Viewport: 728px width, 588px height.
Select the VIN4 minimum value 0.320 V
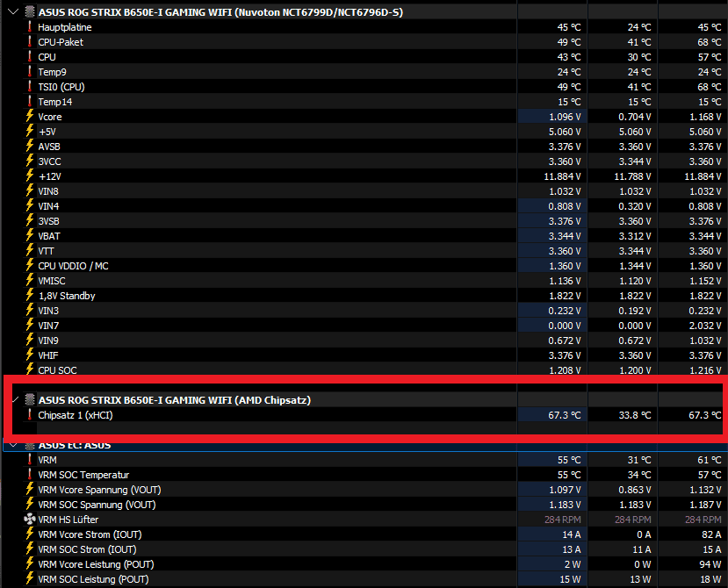(635, 206)
